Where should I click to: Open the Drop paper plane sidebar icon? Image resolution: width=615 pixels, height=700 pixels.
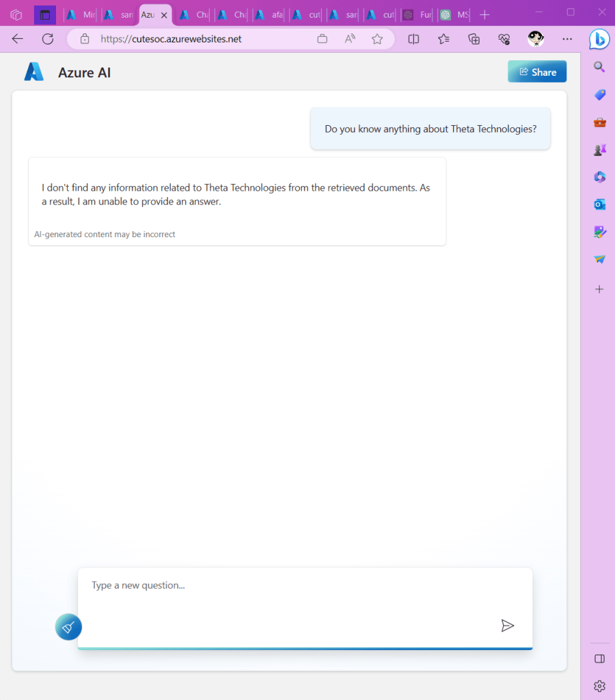pos(599,260)
